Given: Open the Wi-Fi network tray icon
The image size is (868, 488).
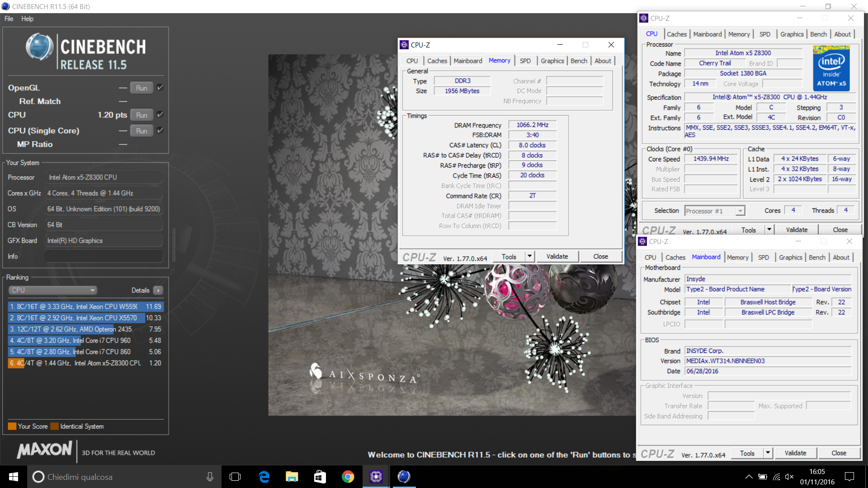Looking at the screenshot, I should [776, 477].
